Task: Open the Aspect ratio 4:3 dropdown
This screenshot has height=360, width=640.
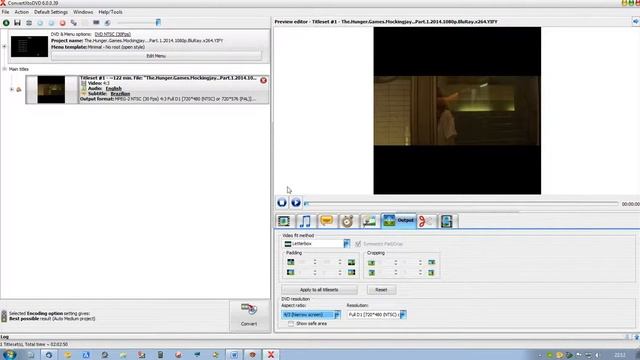Action: coord(311,315)
